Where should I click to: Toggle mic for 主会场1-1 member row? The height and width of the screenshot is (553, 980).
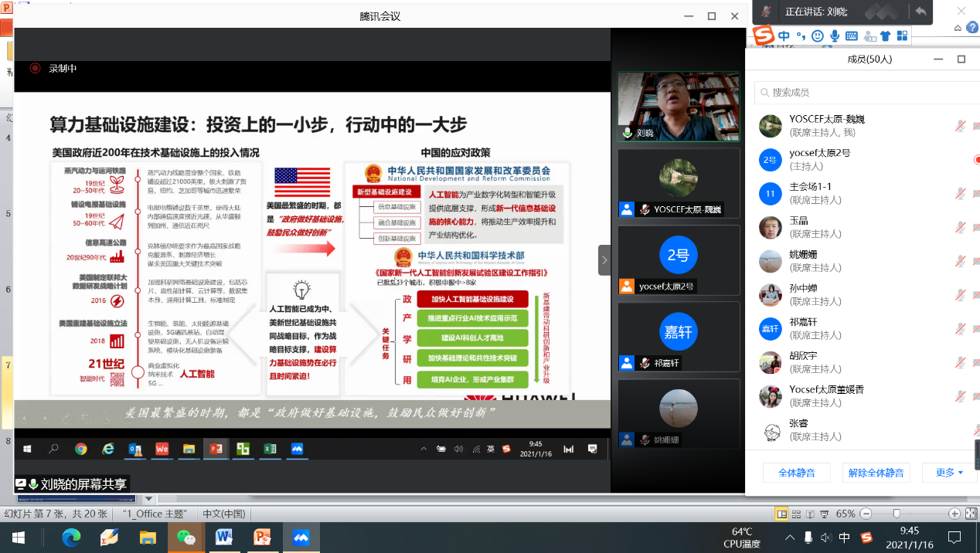tap(960, 193)
